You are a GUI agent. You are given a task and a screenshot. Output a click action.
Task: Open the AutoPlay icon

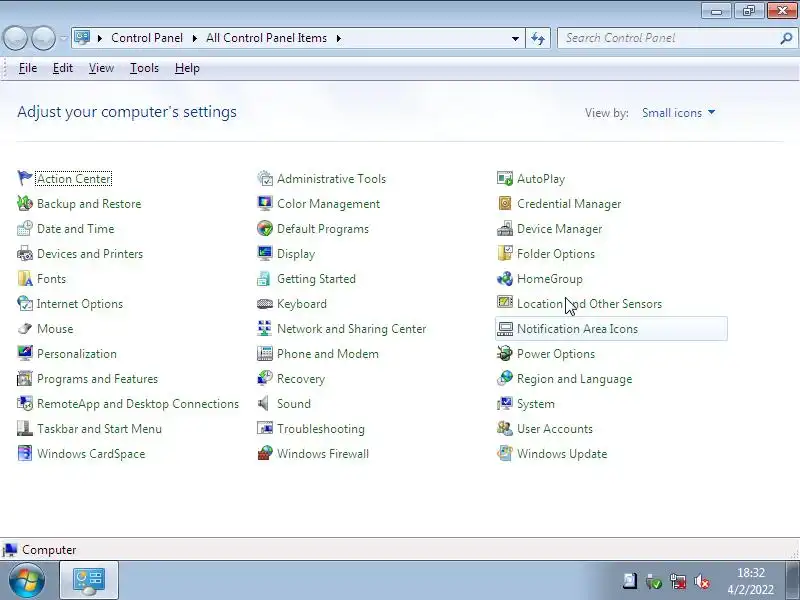click(x=505, y=179)
